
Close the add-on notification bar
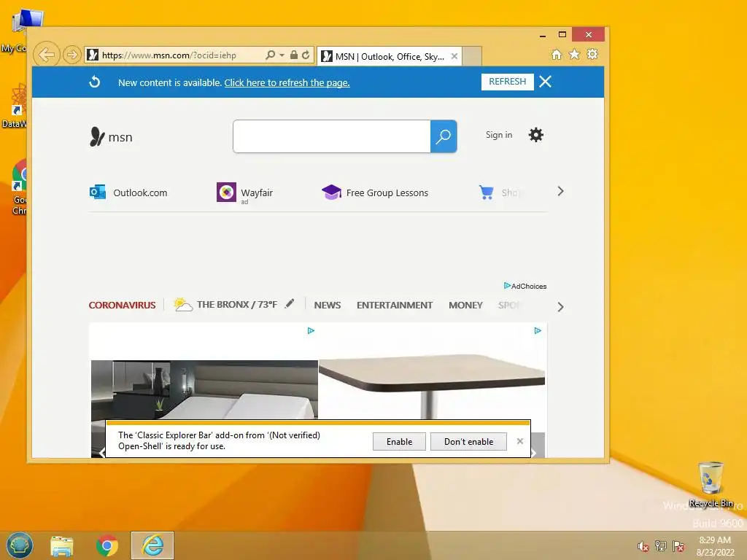(x=520, y=441)
